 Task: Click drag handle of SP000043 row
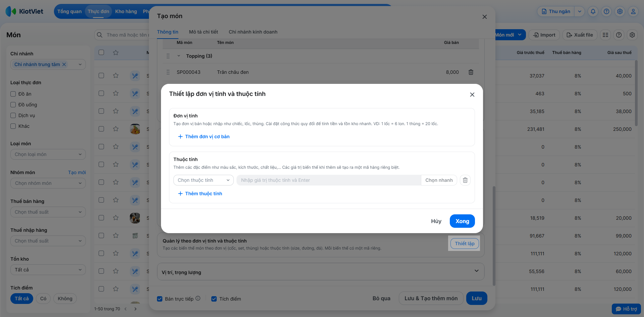[168, 72]
